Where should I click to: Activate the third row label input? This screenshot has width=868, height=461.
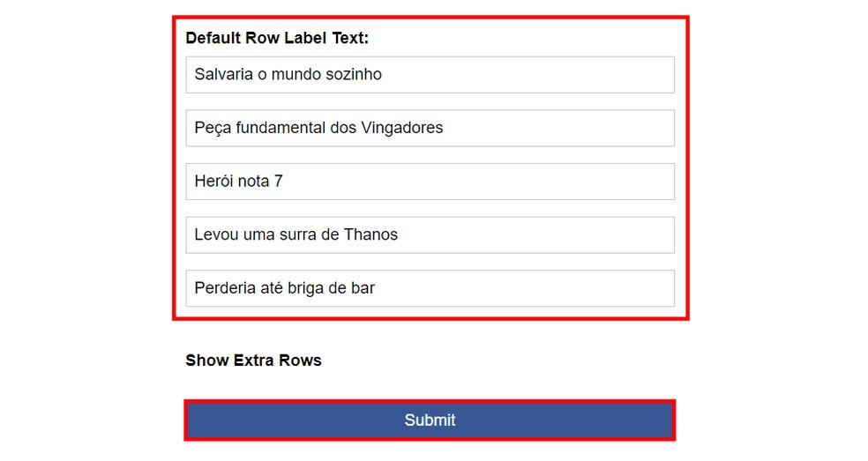[x=430, y=182]
